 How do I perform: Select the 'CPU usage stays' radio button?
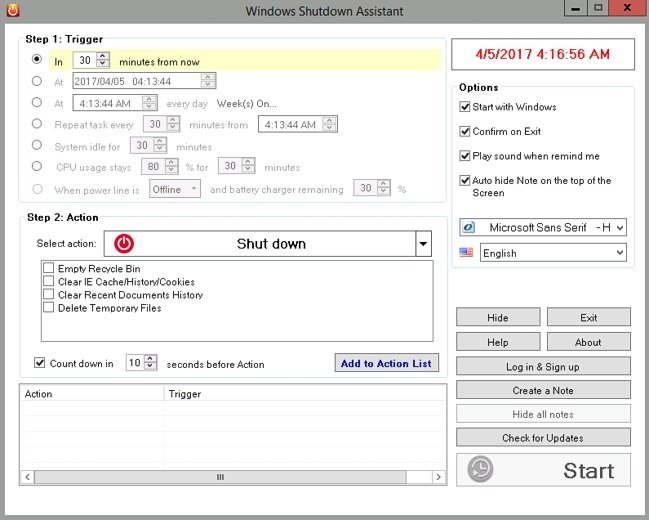click(37, 166)
